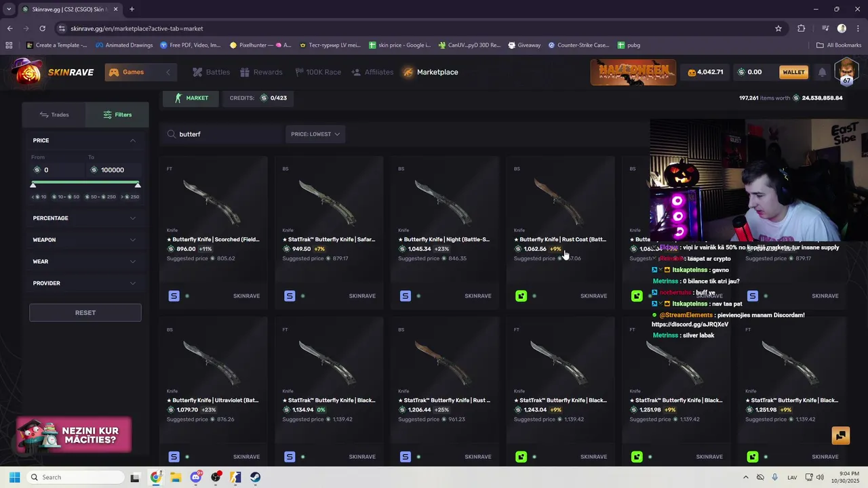Collapse the Games panel with the left chevron

click(x=168, y=72)
